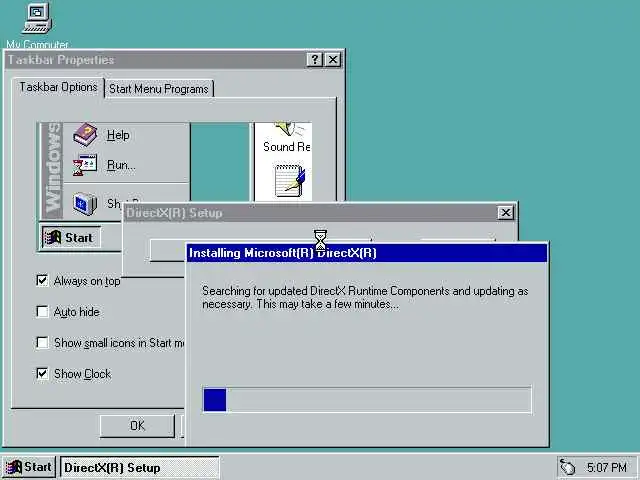This screenshot has height=480, width=640.
Task: Click the Run icon in the preview
Action: pos(85,165)
